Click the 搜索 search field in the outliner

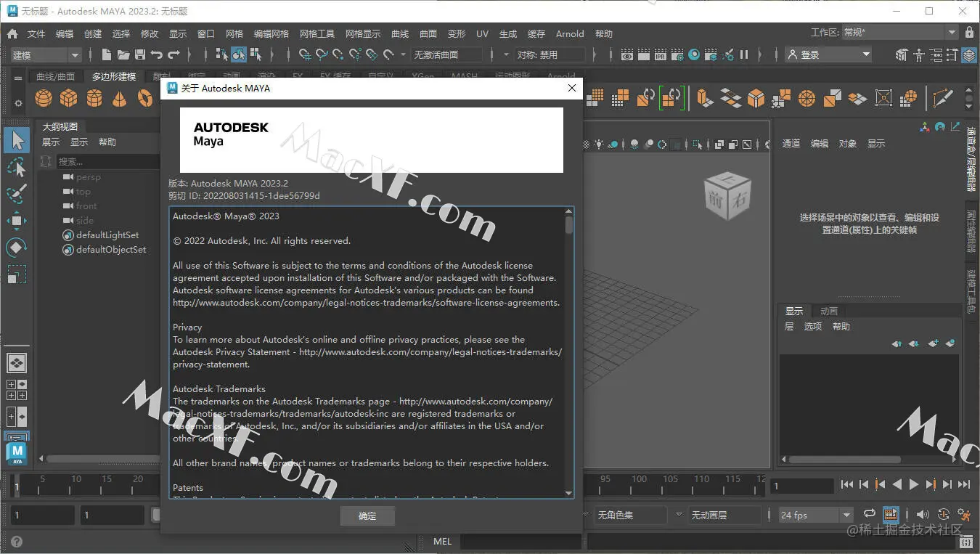click(x=107, y=161)
